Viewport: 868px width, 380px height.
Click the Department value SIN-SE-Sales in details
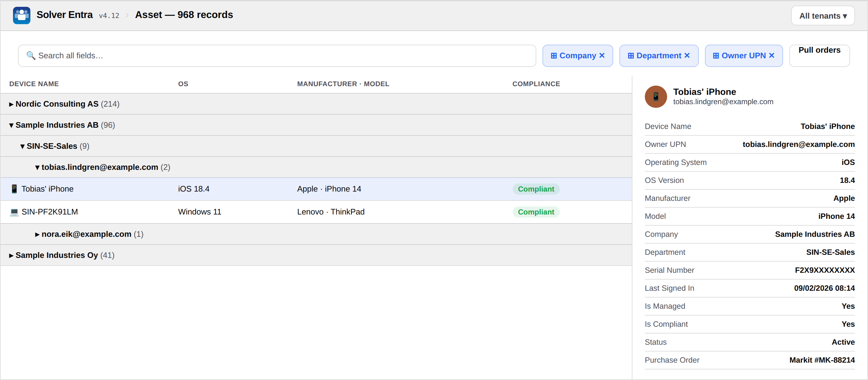(830, 252)
